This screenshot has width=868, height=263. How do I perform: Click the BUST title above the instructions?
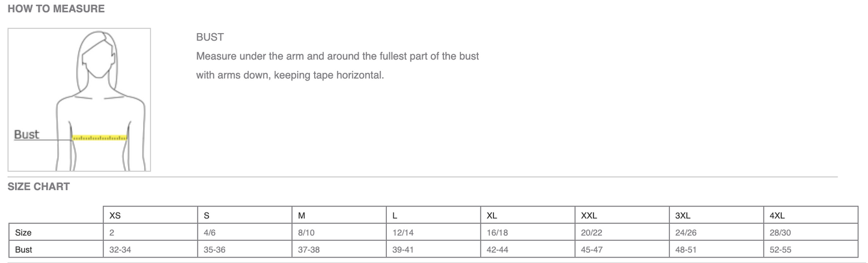210,37
